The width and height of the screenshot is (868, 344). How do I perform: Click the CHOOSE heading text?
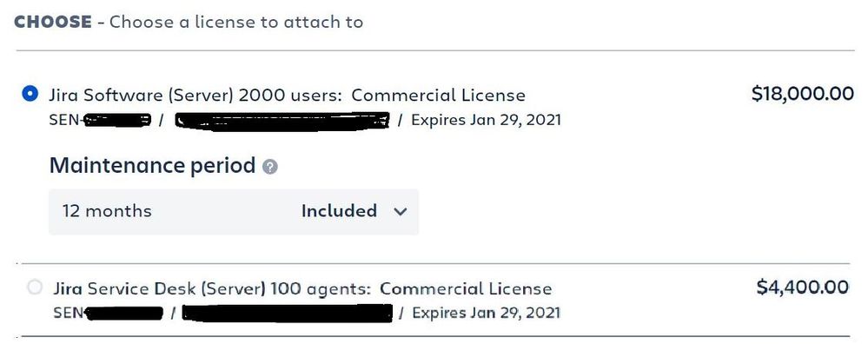click(x=53, y=22)
